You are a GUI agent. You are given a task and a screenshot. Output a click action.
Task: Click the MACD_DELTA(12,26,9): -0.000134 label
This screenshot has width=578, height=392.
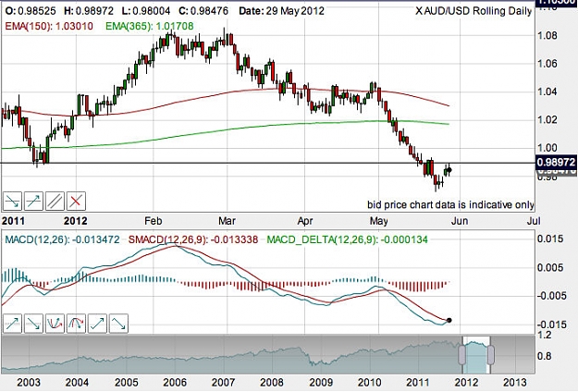coord(347,239)
